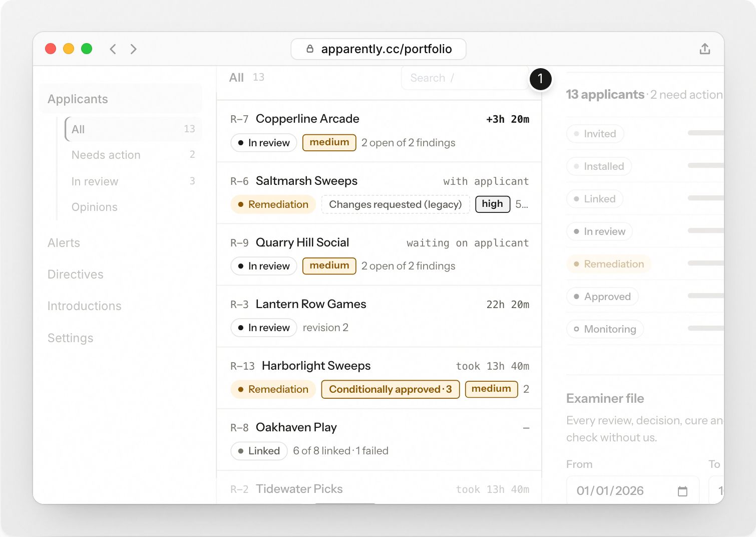Click the apparently.cc/portfolio address bar
Viewport: 756px width, 537px height.
(x=379, y=49)
